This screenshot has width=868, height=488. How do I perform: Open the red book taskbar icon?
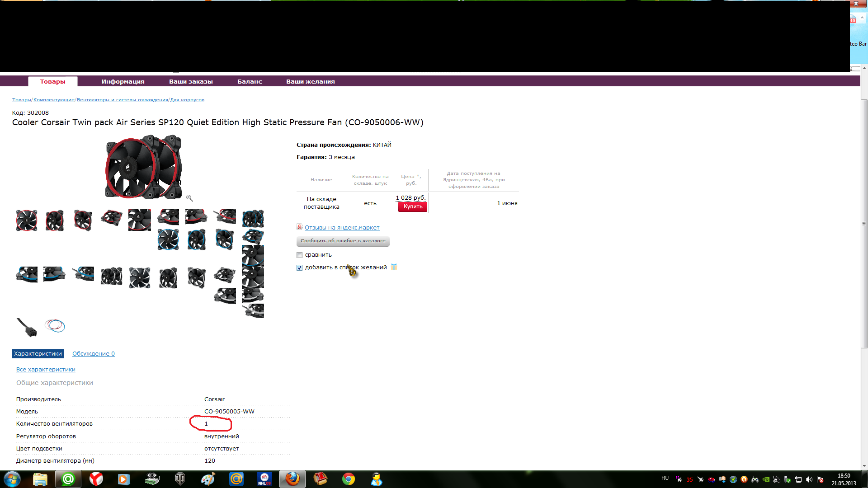(321, 479)
